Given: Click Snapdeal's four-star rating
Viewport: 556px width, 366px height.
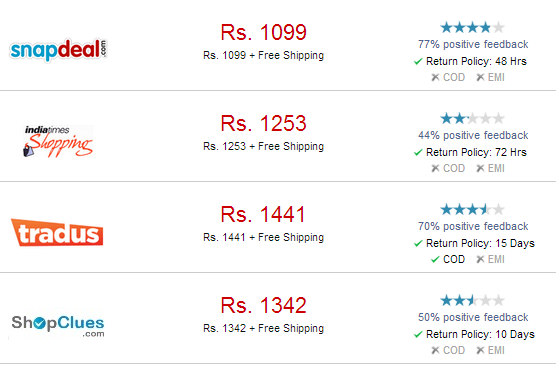Looking at the screenshot, I should pos(472,27).
